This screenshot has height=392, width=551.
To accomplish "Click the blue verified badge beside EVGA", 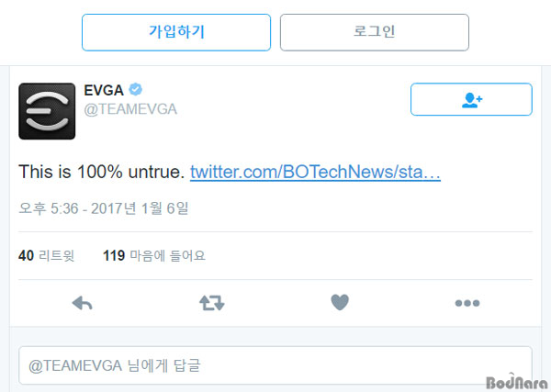I will click(x=135, y=90).
